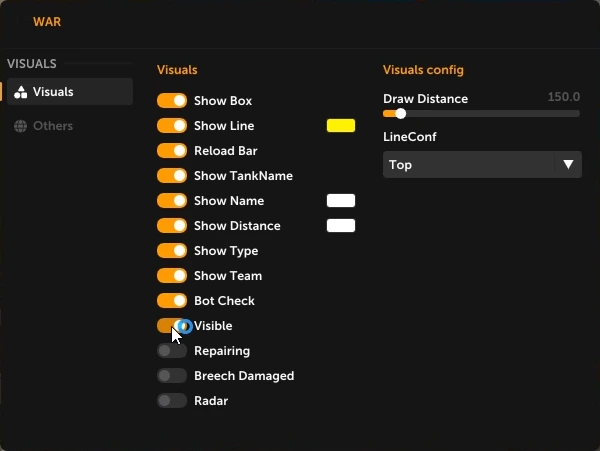600x451 pixels.
Task: Click the Repairing label text
Action: pos(222,351)
